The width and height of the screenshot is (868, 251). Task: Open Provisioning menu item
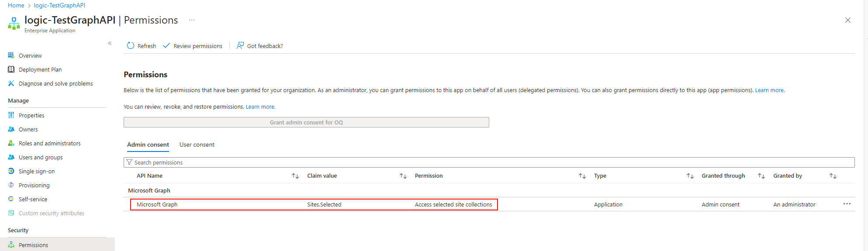[x=34, y=185]
